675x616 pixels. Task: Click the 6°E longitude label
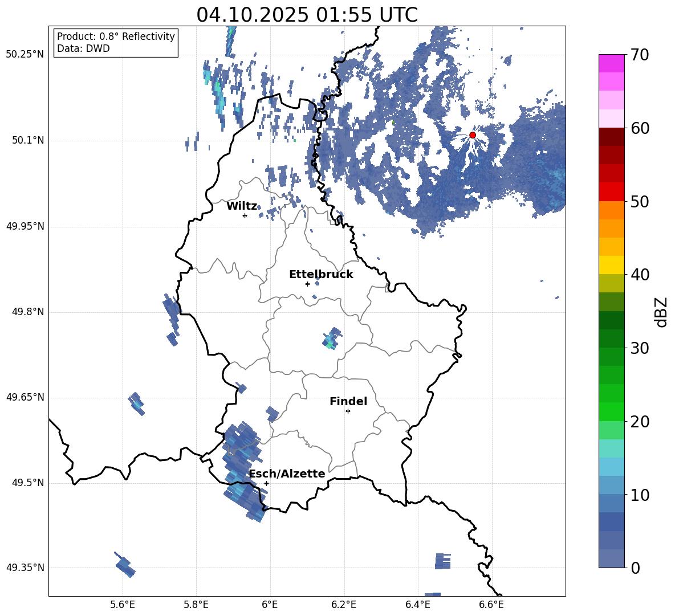coord(270,605)
